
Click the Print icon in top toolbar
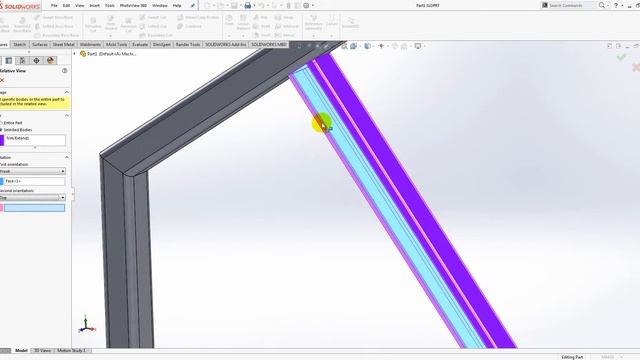[247, 6]
